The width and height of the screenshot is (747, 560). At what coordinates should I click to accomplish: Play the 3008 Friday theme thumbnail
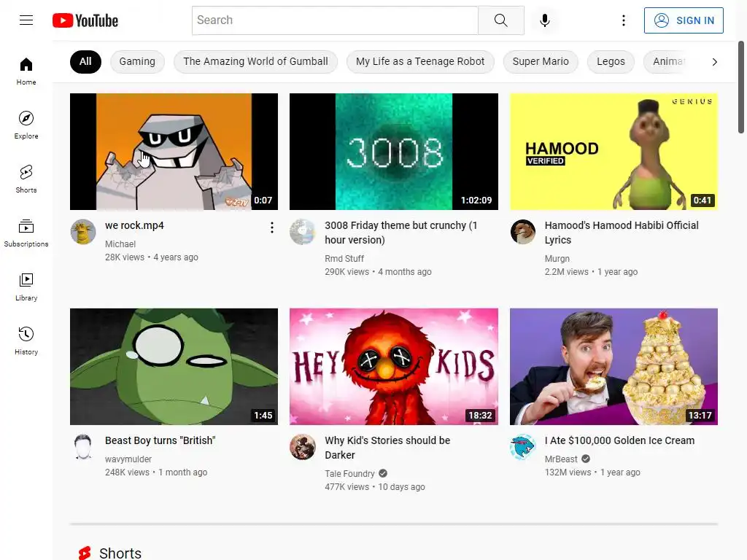(x=394, y=152)
